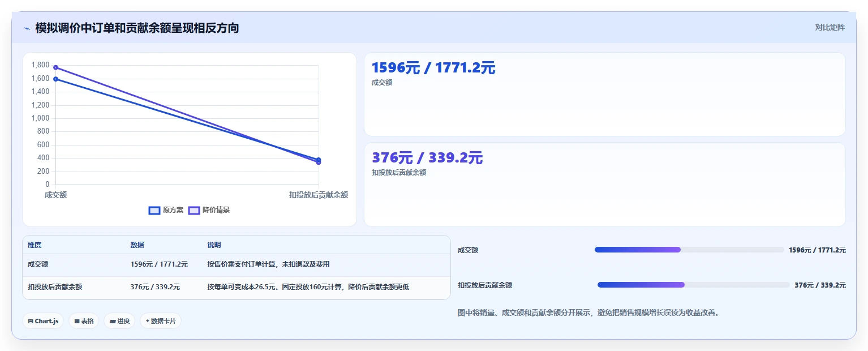
Task: Click the lightning icon beside the card title
Action: [x=27, y=28]
